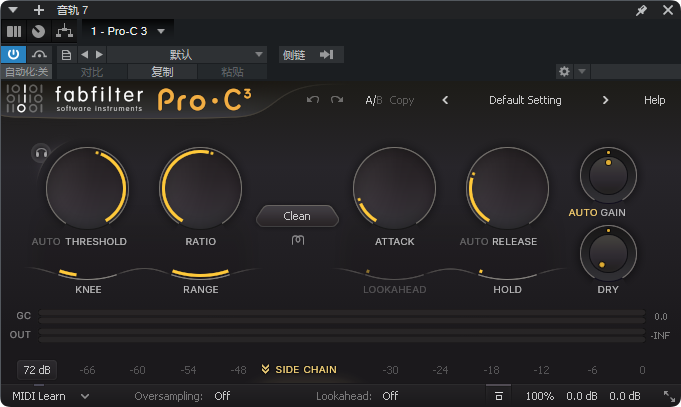Click the Lookahead slider arc
The width and height of the screenshot is (681, 407).
(394, 274)
